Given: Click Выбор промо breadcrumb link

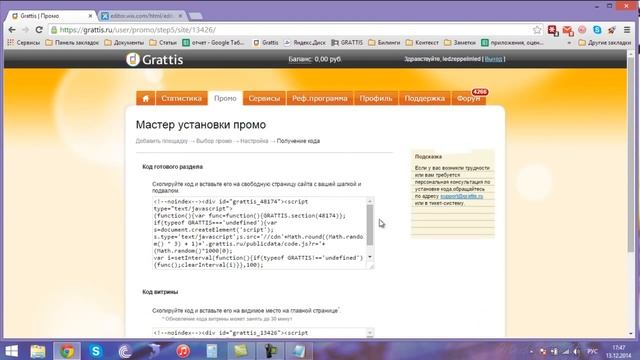Looking at the screenshot, I should point(214,141).
